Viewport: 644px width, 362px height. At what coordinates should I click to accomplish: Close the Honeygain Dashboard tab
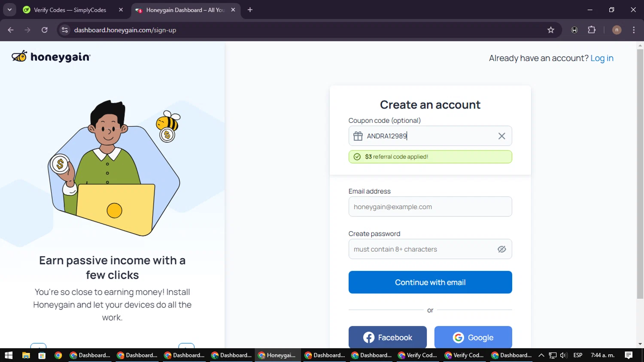[233, 10]
